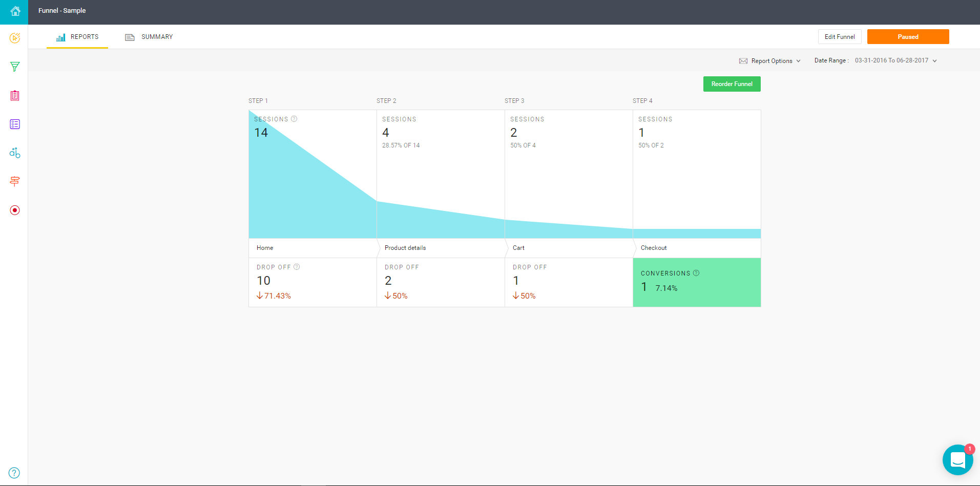The width and height of the screenshot is (980, 486).
Task: Toggle the orange Paused funnel status button
Action: coord(908,37)
